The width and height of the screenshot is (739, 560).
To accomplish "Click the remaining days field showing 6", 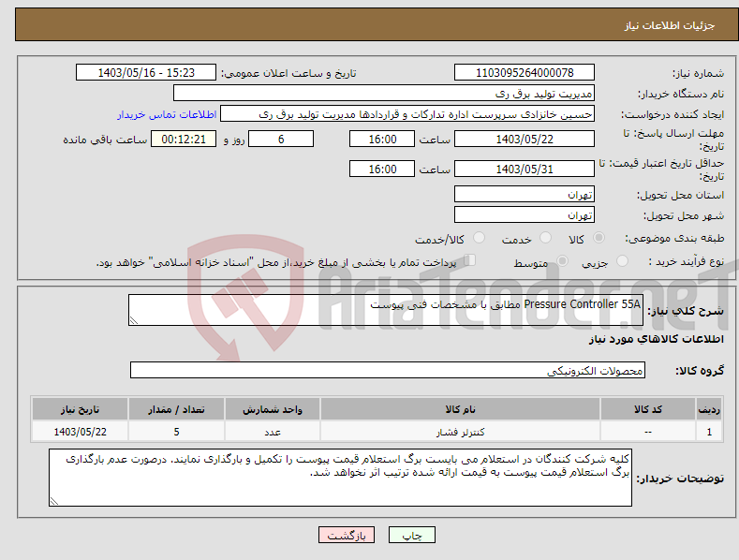I will pos(281,139).
